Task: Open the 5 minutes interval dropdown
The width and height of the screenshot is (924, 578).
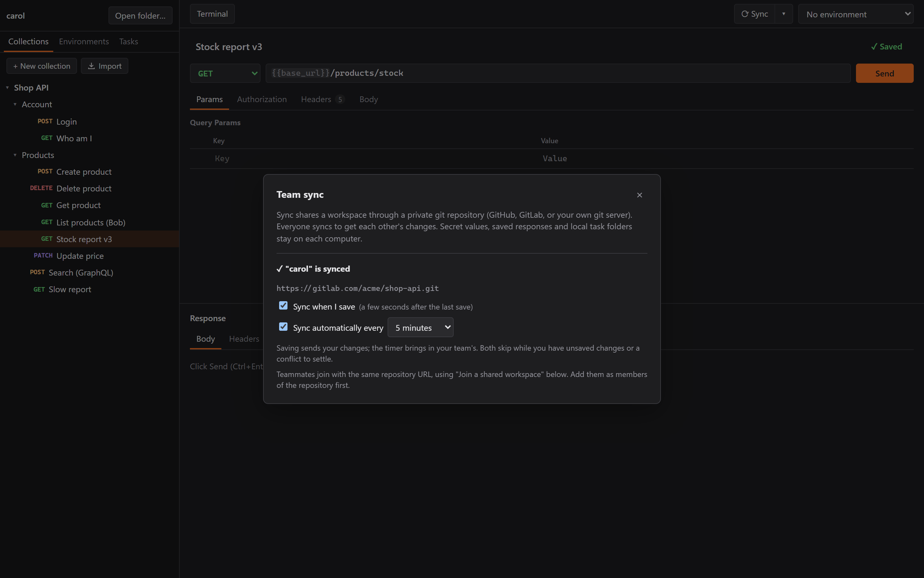Action: [x=420, y=328]
